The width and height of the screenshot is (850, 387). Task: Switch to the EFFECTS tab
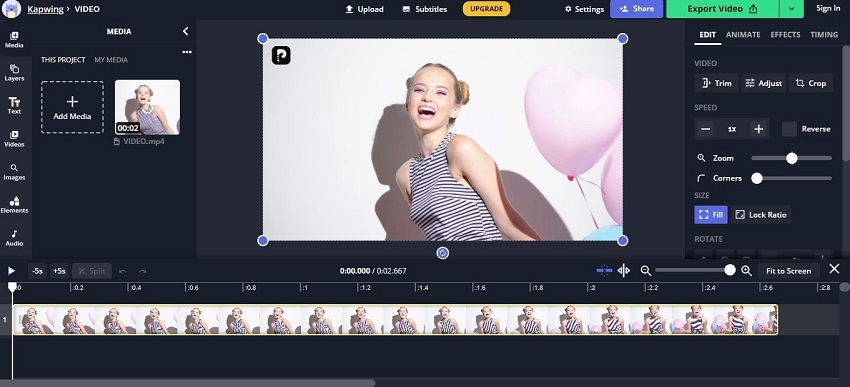(x=785, y=34)
